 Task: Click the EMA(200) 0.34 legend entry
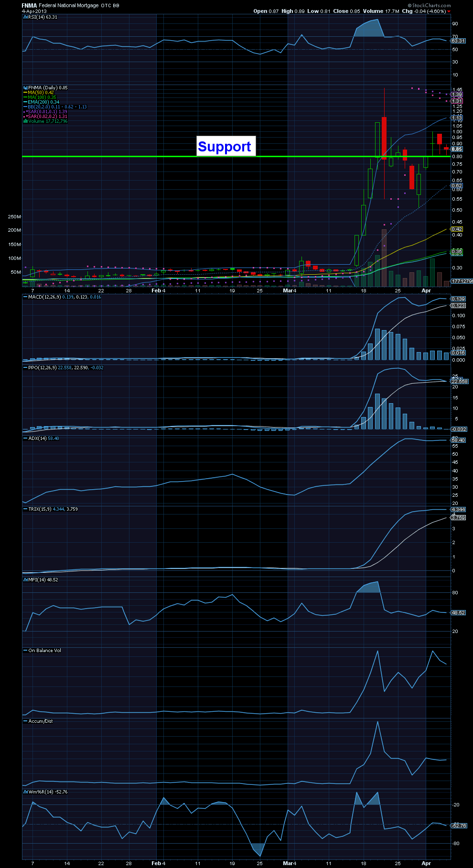click(x=42, y=102)
